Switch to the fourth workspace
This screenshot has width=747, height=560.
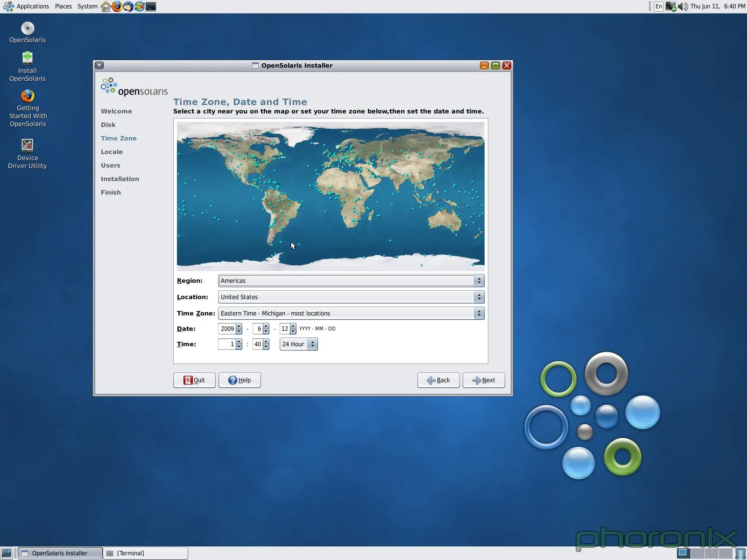pyautogui.click(x=726, y=553)
